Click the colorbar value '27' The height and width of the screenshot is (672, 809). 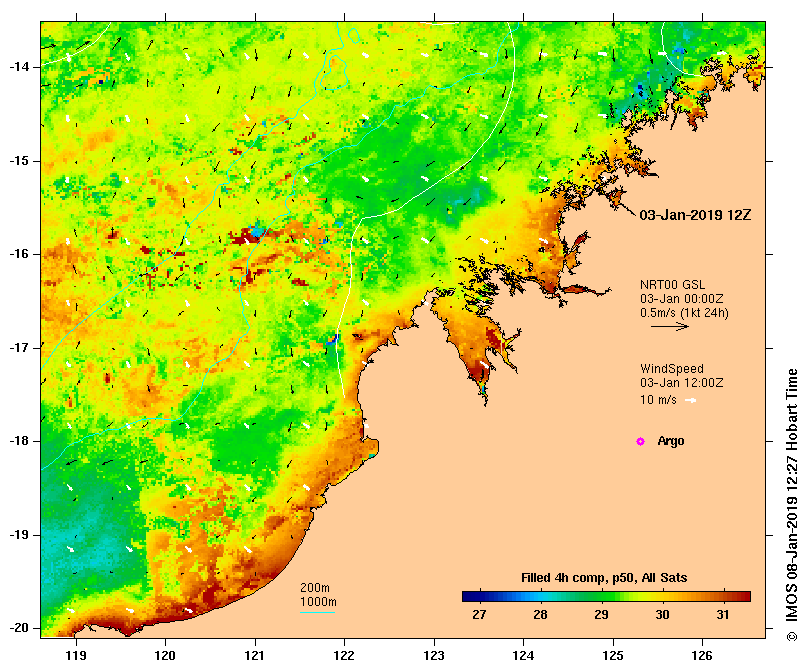tap(479, 615)
